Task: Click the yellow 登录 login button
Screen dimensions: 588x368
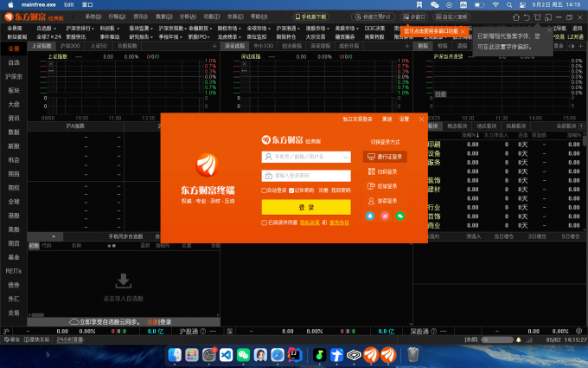Action: [x=306, y=207]
